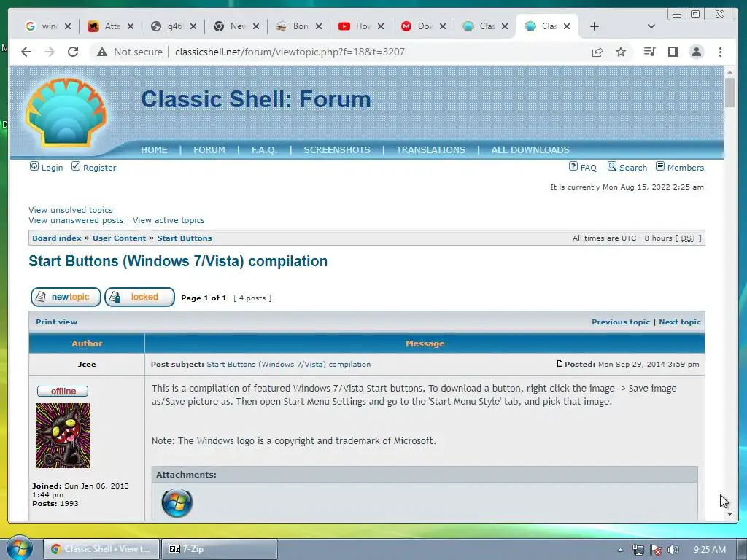Click the newtopic button

pos(66,297)
